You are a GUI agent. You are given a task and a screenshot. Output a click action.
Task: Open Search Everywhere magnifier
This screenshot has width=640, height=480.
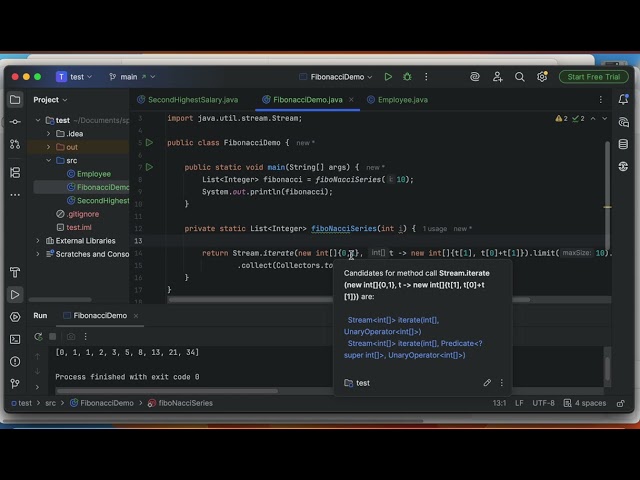(x=520, y=77)
